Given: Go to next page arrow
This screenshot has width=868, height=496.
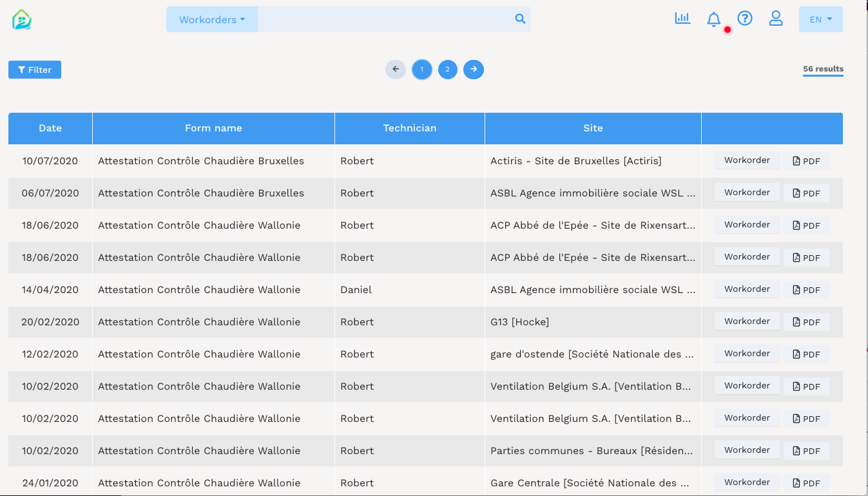Looking at the screenshot, I should click(474, 70).
